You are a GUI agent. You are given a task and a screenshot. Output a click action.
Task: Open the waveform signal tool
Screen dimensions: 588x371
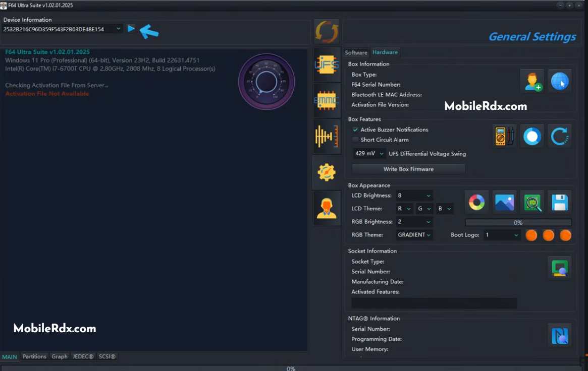click(x=327, y=136)
